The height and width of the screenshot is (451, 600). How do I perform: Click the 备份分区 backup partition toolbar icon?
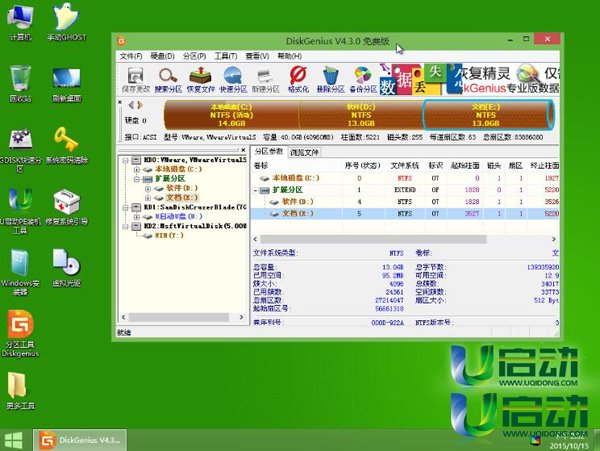click(x=363, y=80)
